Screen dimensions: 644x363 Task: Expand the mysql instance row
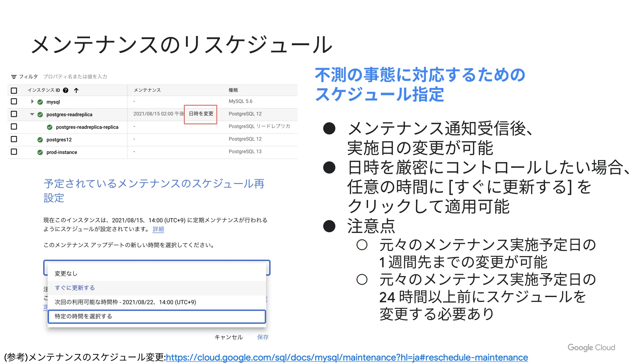(32, 101)
